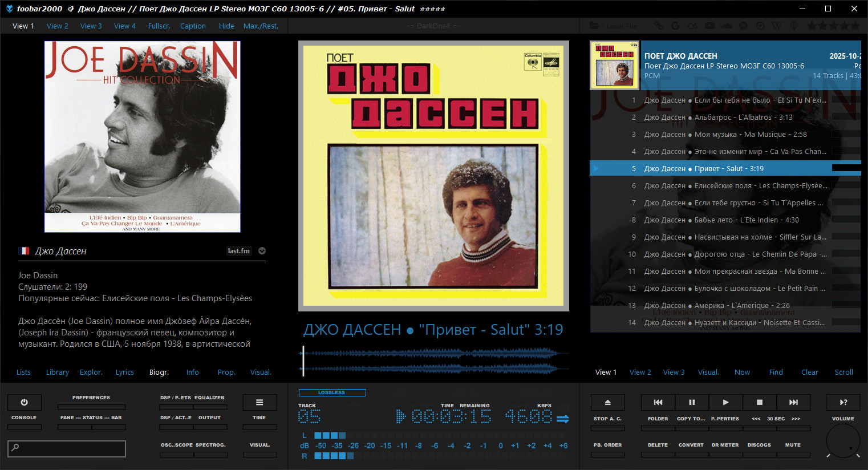Adjust the round volume knob
The height and width of the screenshot is (470, 868).
tap(843, 440)
